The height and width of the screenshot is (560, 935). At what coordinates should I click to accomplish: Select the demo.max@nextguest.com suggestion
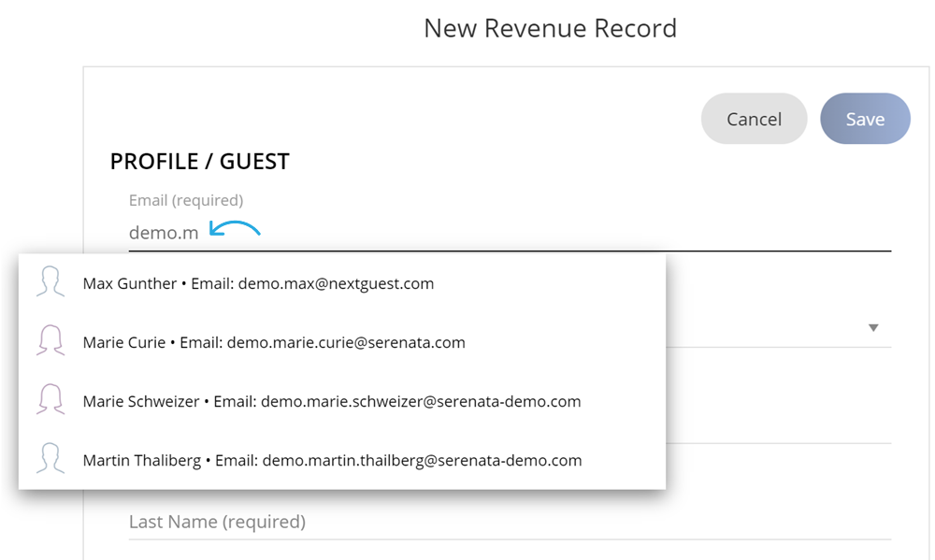tap(342, 283)
